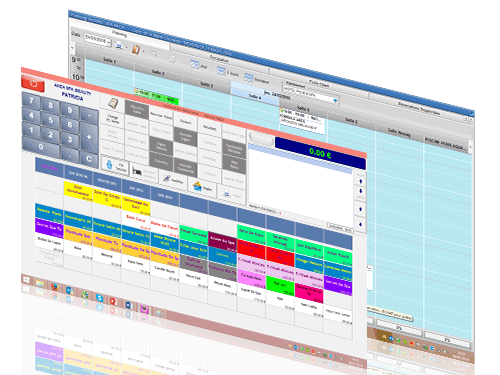Click the bottom blue down arrow beside ticket list

[360, 224]
